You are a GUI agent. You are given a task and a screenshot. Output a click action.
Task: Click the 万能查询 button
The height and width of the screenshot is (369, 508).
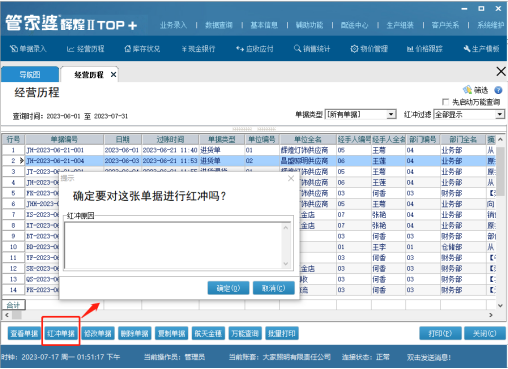[x=245, y=333]
